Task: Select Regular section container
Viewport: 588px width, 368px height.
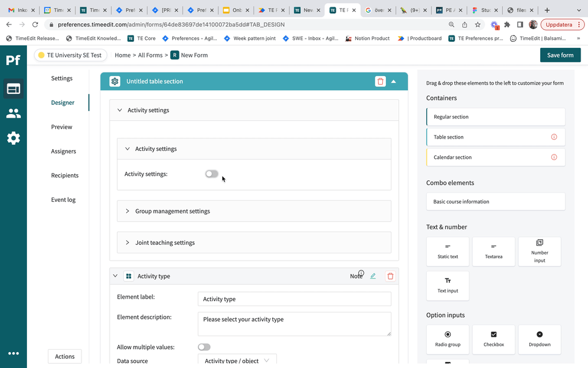Action: point(496,117)
